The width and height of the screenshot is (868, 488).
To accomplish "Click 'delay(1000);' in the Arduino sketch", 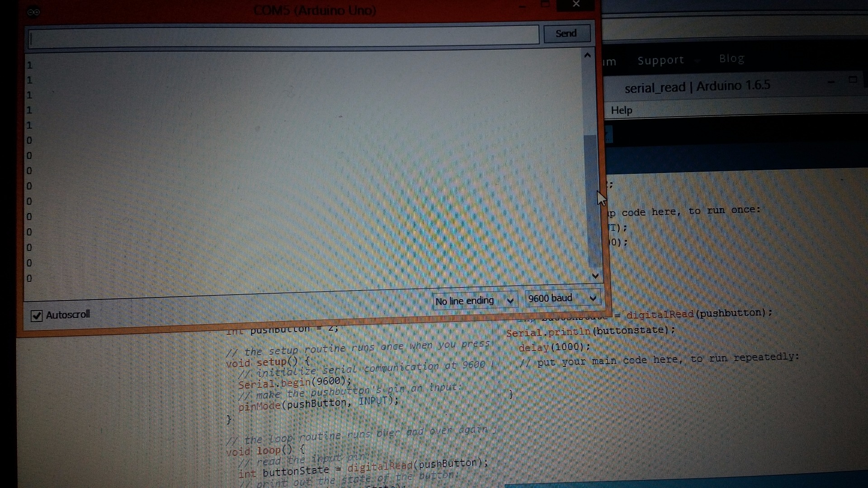I will tap(554, 347).
